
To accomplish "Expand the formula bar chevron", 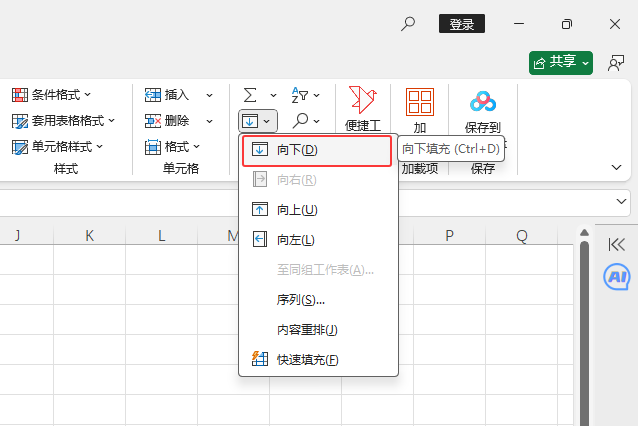I will pos(621,201).
